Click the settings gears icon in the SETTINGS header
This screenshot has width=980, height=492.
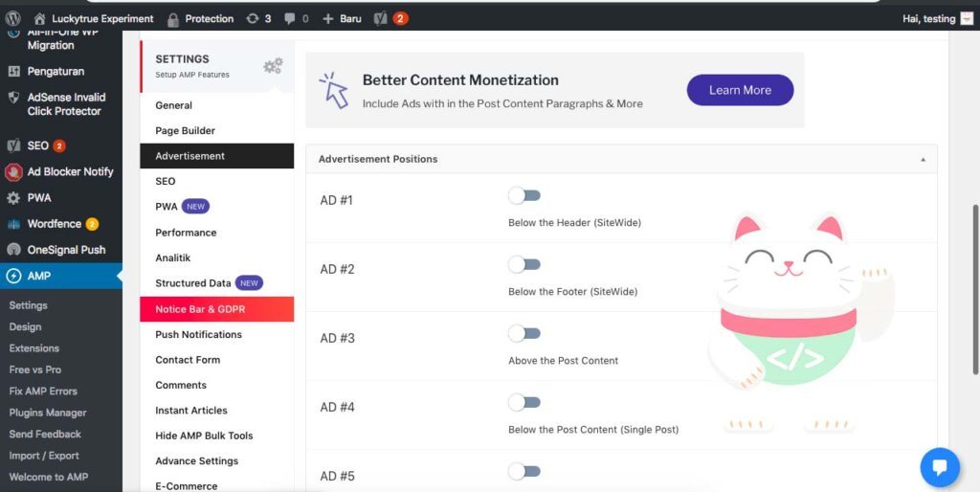[x=273, y=66]
